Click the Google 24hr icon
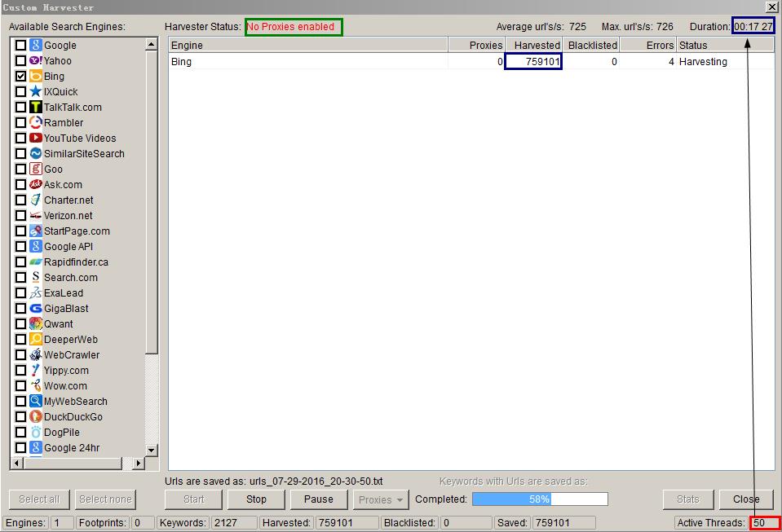This screenshot has width=782, height=532. point(35,447)
